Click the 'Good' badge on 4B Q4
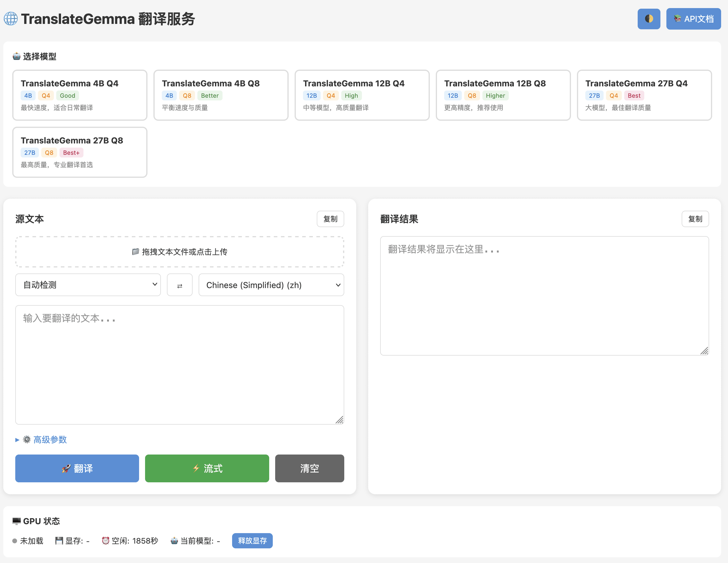Viewport: 728px width, 563px height. pyautogui.click(x=67, y=96)
